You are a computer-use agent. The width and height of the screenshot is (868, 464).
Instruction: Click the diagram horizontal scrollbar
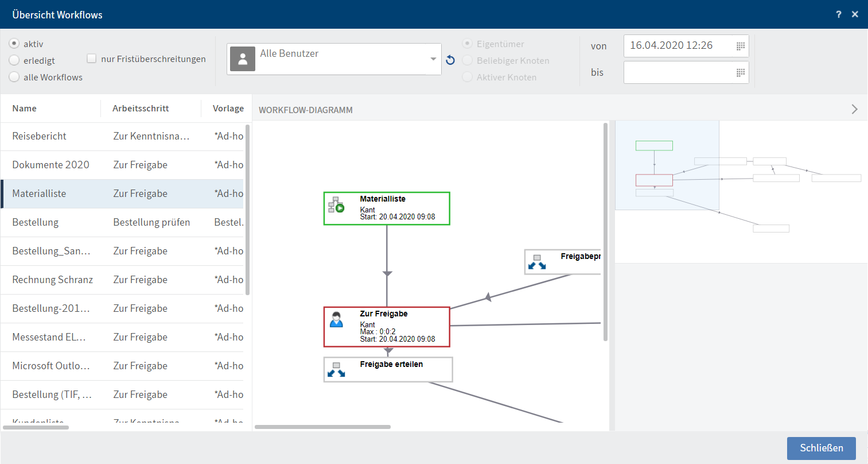click(x=322, y=427)
